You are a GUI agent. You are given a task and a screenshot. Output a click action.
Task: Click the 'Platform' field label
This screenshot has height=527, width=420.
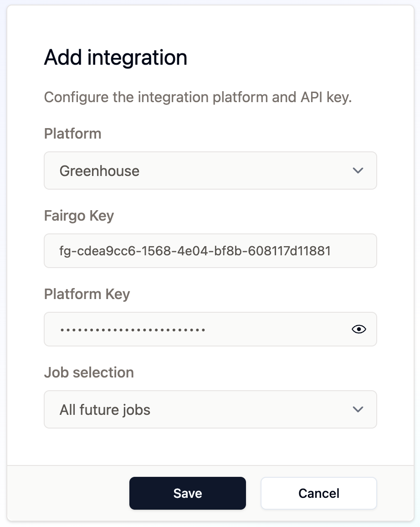[x=72, y=134]
